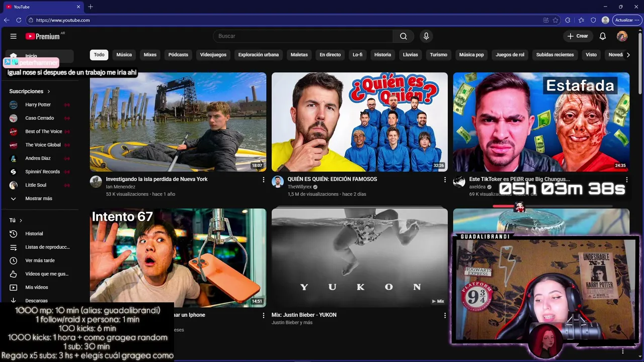Bookmark page with the star icon
This screenshot has width=644, height=362.
click(555, 20)
